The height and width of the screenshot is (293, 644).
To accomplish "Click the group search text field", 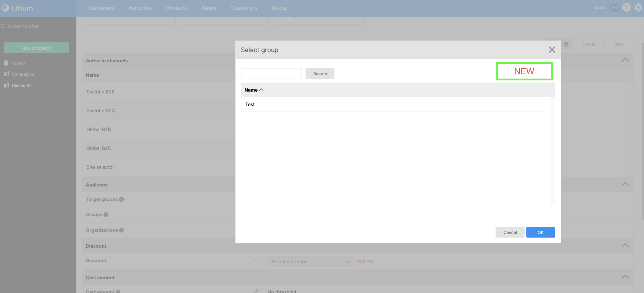I will coord(271,74).
